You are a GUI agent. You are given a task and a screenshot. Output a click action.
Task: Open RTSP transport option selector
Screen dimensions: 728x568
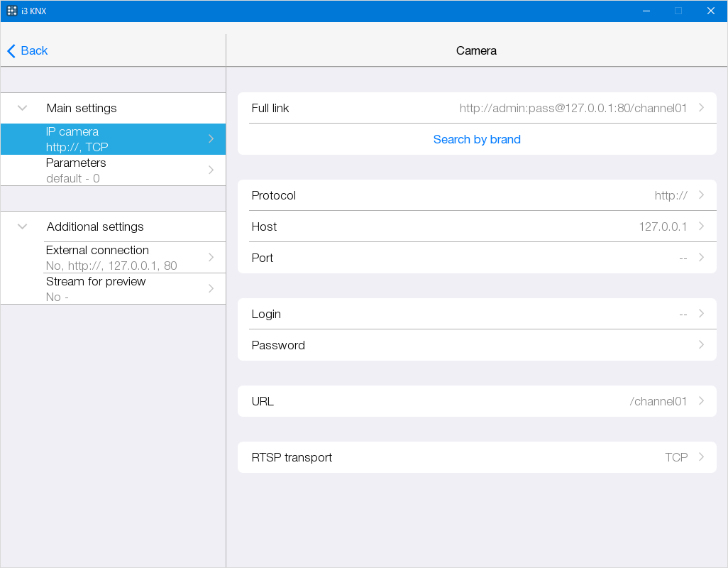coord(477,457)
